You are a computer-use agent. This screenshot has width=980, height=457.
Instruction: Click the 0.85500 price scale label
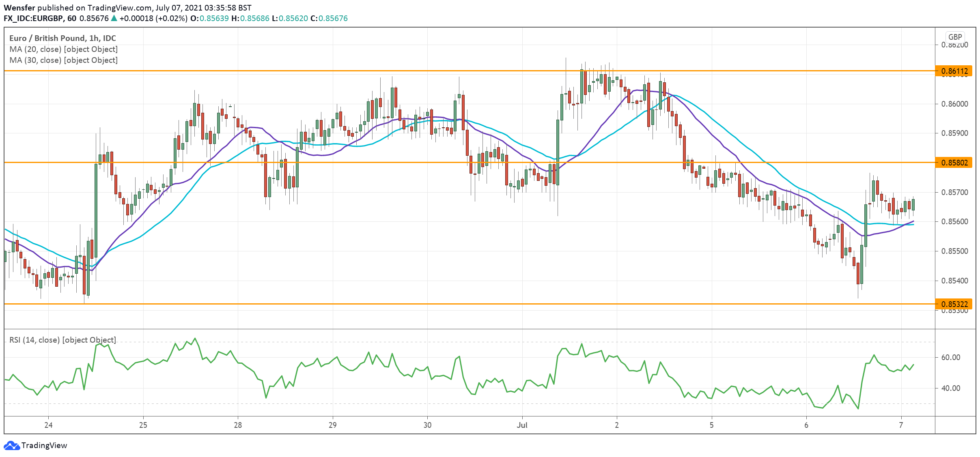tap(954, 251)
